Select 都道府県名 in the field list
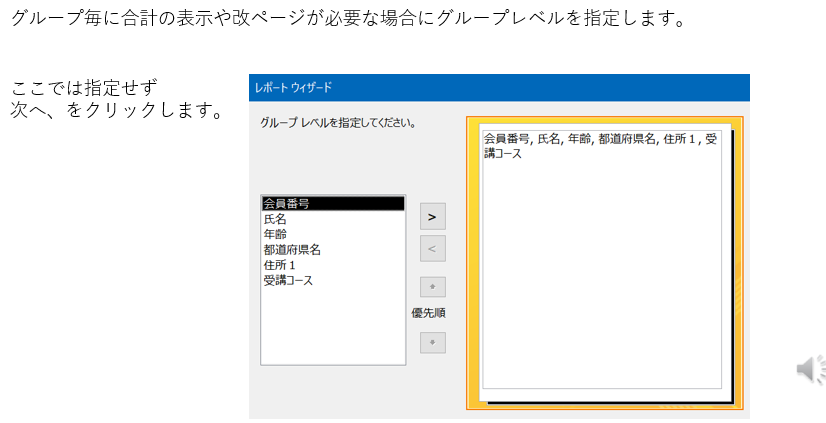Image resolution: width=826 pixels, height=423 pixels. click(x=292, y=250)
